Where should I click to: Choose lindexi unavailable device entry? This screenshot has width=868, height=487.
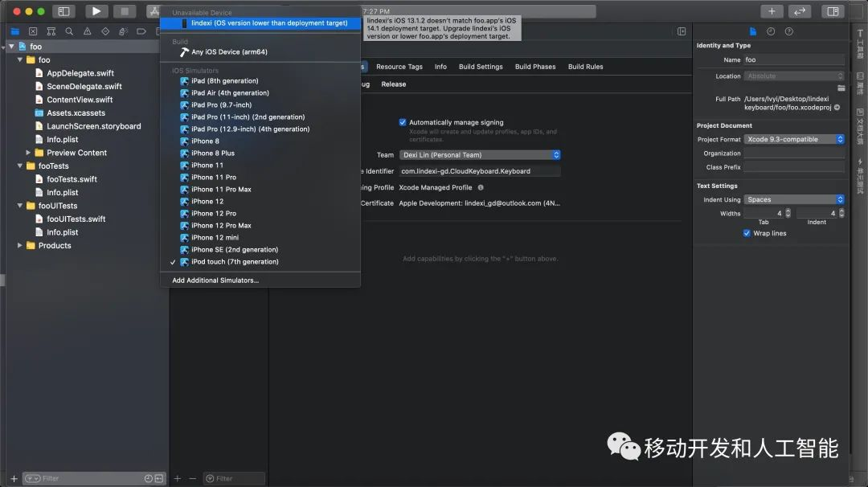click(260, 23)
